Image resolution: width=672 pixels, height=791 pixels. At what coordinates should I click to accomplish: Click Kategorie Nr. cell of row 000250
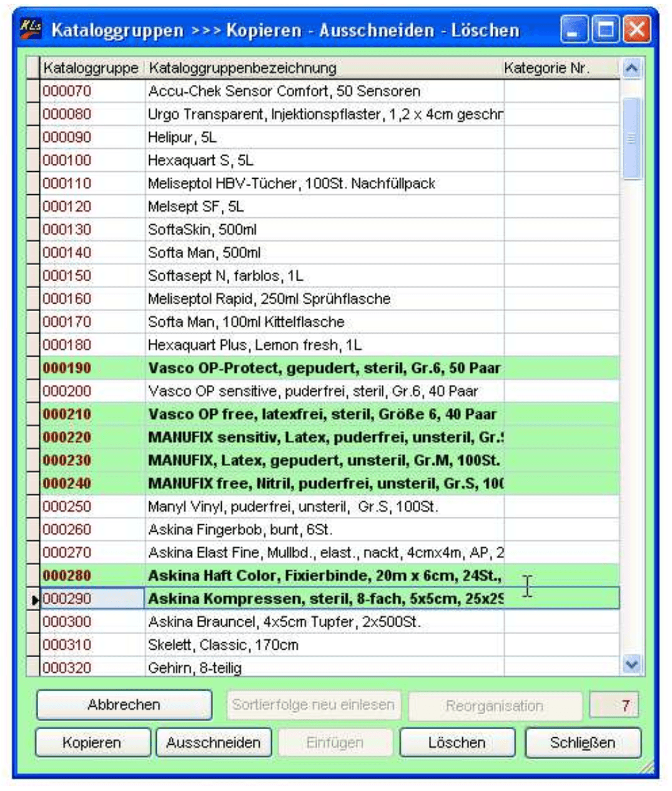coord(561,507)
